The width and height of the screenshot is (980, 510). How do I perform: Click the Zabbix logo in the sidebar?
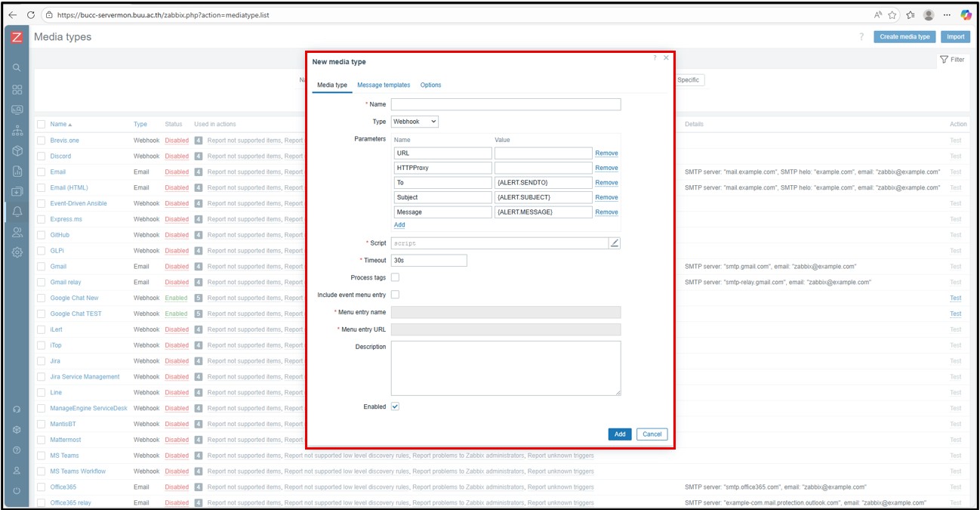coord(17,37)
